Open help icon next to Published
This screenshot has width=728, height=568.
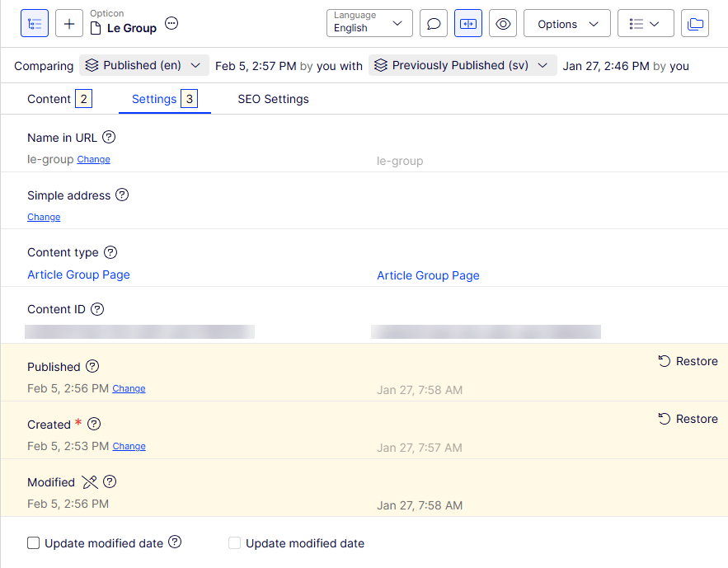click(92, 366)
